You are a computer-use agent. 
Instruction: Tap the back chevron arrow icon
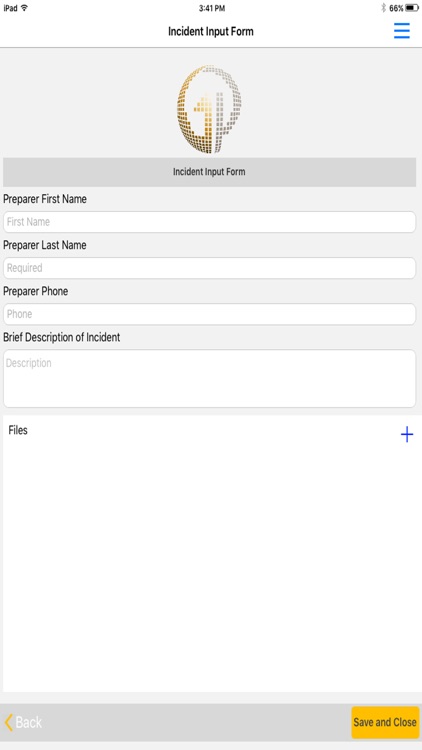(x=9, y=722)
